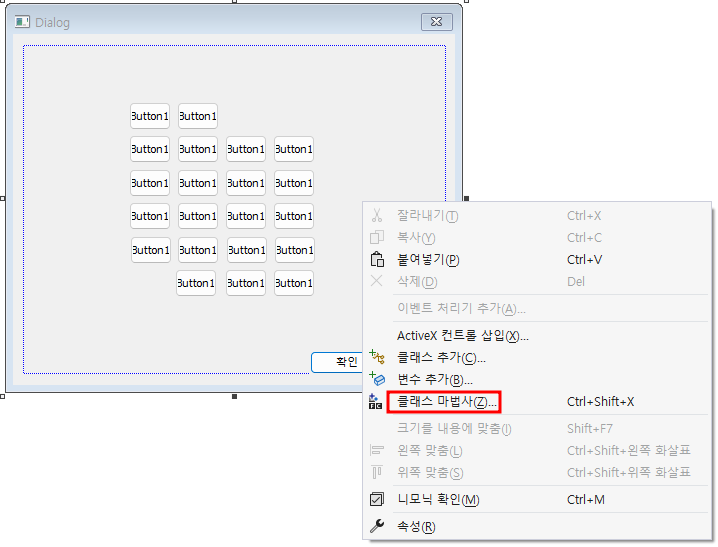Click the Dialog title bar icon
718x547 pixels.
coord(22,22)
